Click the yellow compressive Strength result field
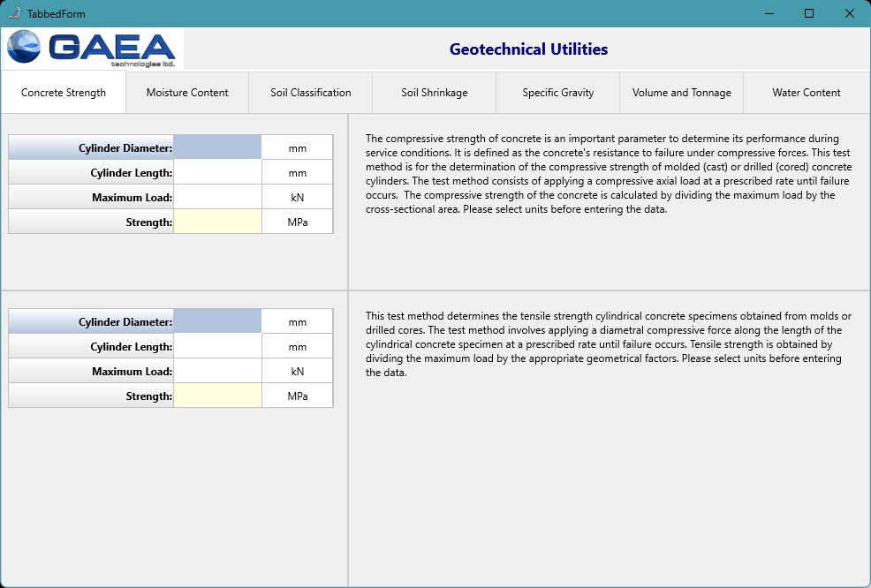This screenshot has height=588, width=871. 217,221
